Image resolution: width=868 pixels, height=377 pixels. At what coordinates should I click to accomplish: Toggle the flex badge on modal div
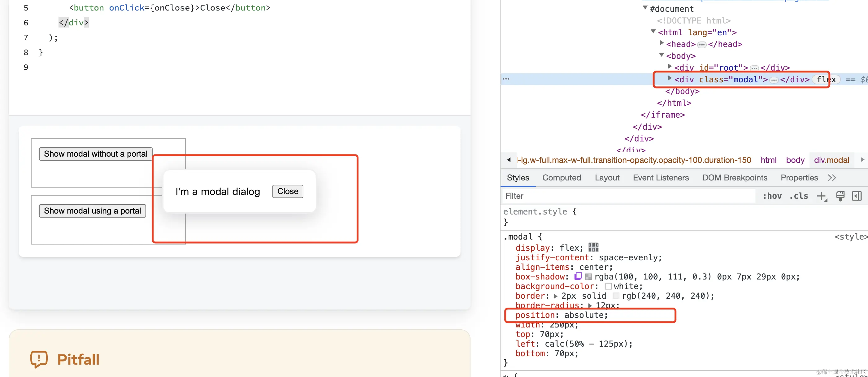pyautogui.click(x=826, y=80)
